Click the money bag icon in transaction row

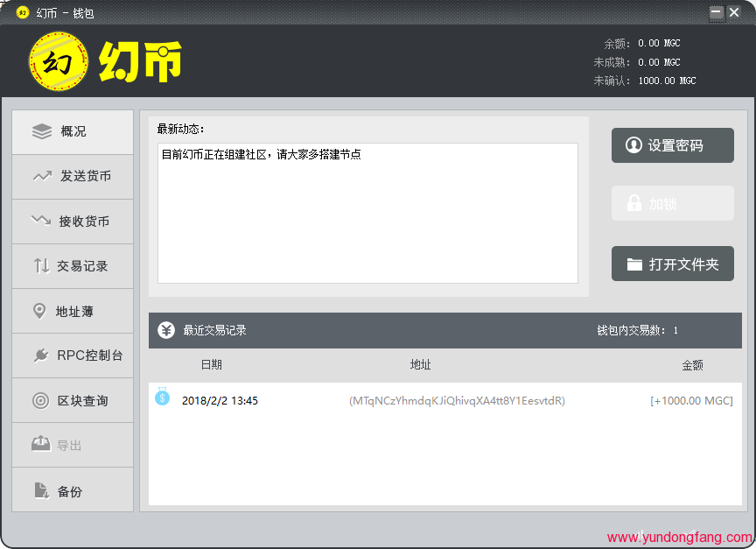pos(162,397)
